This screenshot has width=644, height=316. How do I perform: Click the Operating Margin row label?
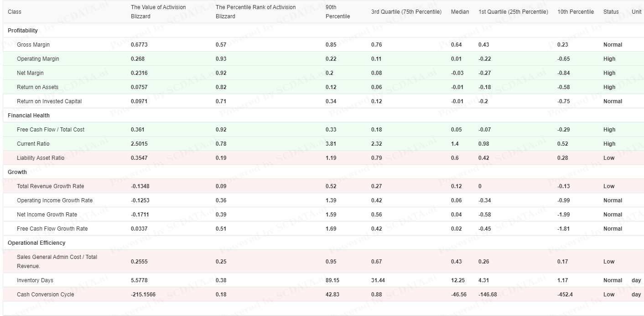[38, 59]
